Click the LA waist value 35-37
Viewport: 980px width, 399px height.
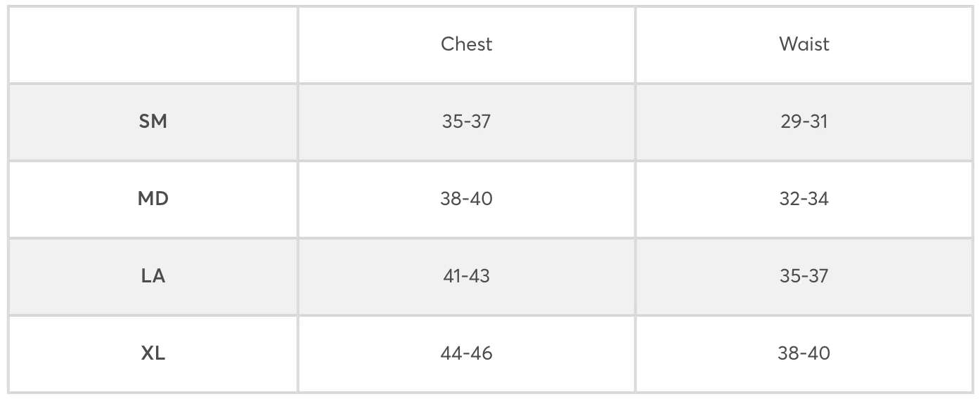click(804, 276)
